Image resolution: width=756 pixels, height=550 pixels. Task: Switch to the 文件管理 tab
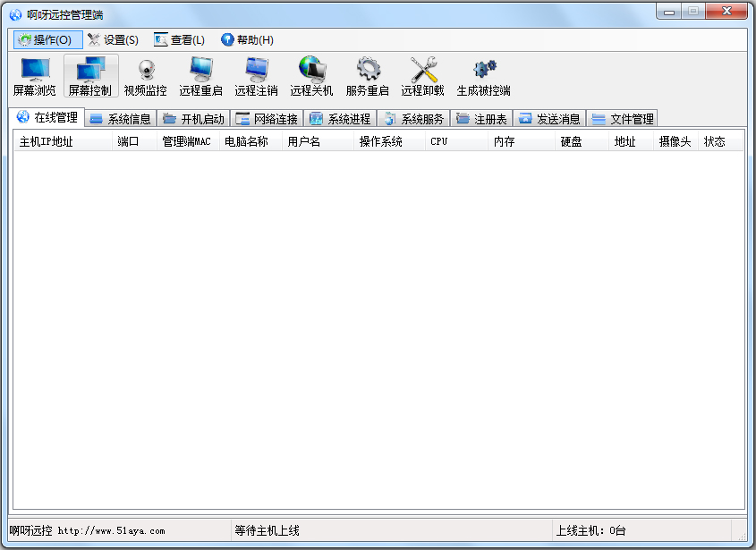623,119
